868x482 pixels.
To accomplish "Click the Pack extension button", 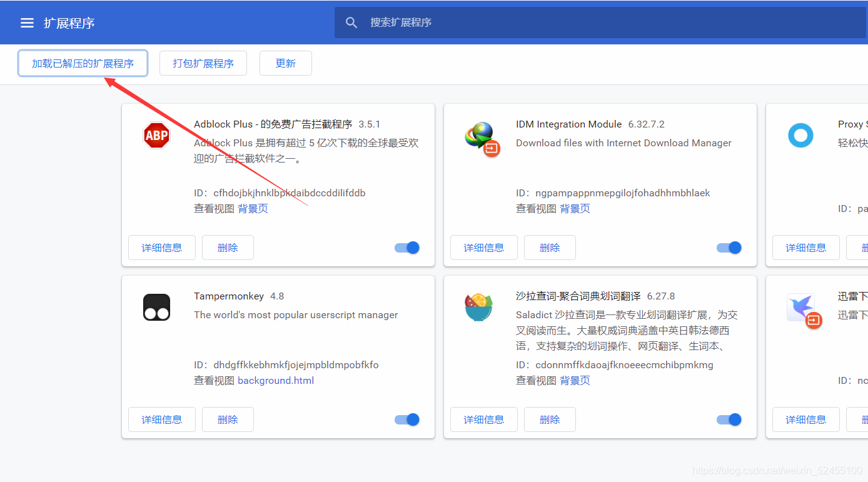I will click(203, 63).
